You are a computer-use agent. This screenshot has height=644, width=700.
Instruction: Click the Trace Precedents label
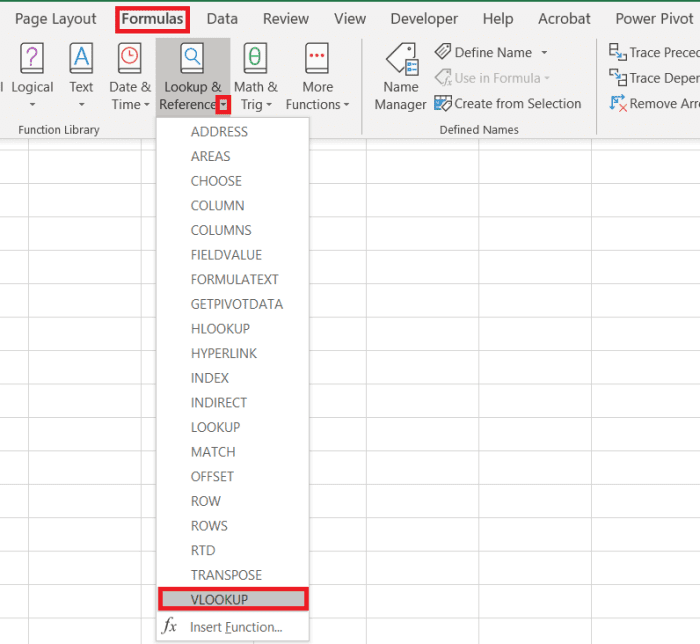pyautogui.click(x=665, y=53)
